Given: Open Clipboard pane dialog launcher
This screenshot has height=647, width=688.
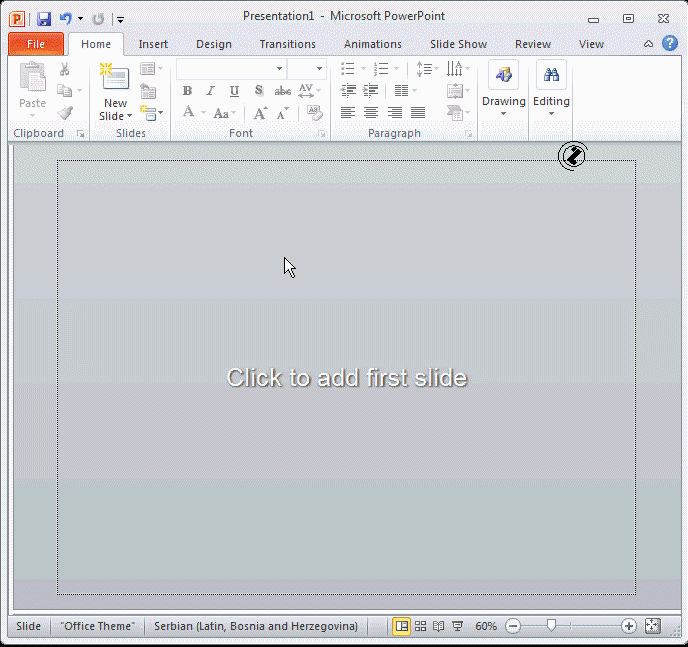Looking at the screenshot, I should pyautogui.click(x=80, y=134).
